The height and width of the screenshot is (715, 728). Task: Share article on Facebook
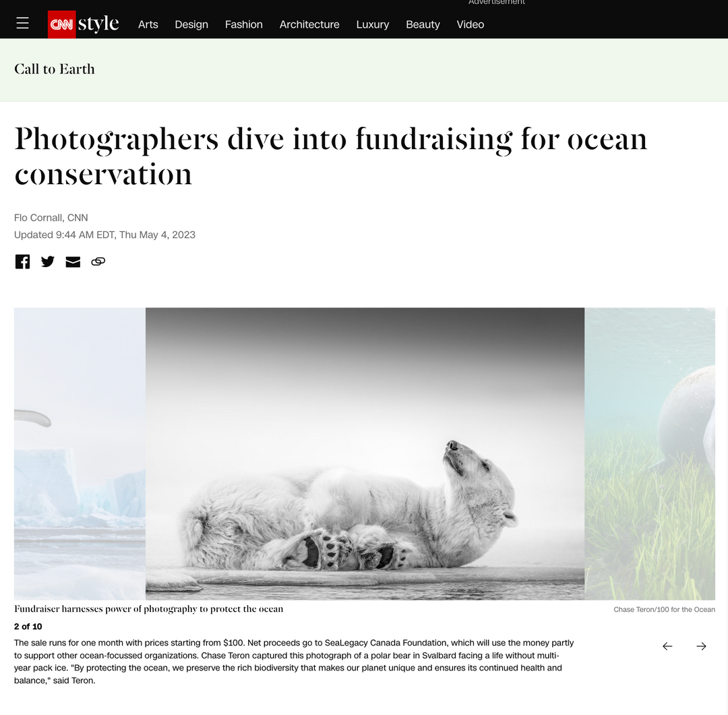pyautogui.click(x=22, y=262)
